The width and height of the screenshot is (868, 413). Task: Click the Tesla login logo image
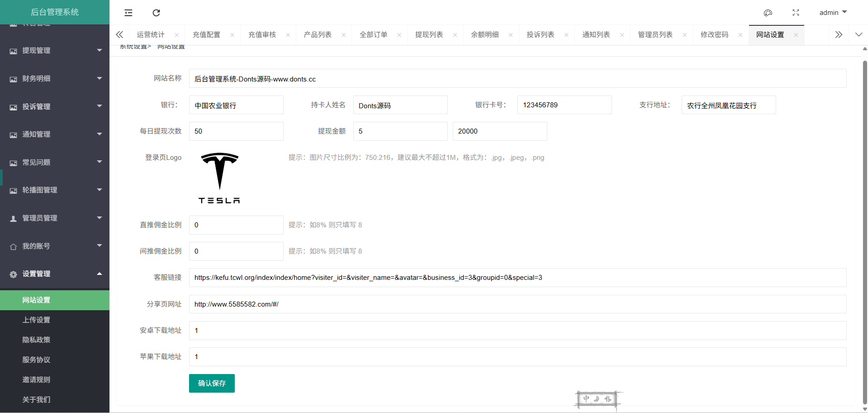[x=219, y=178]
